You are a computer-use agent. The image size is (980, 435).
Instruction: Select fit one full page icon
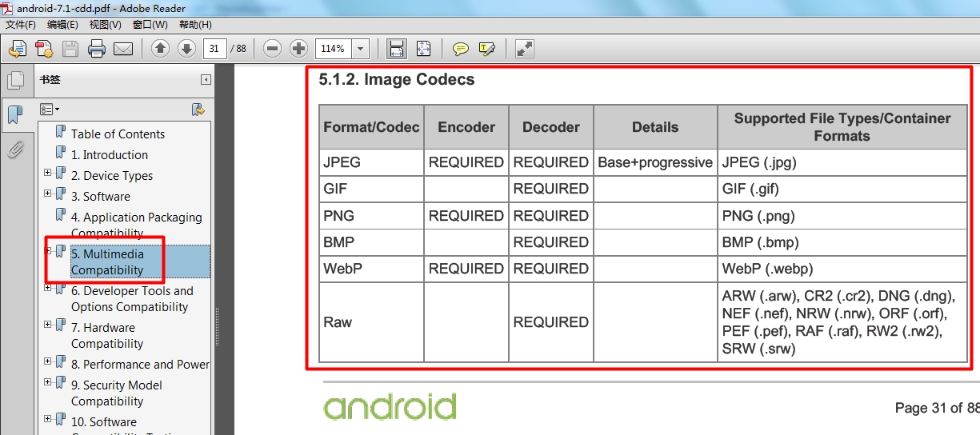click(x=423, y=49)
